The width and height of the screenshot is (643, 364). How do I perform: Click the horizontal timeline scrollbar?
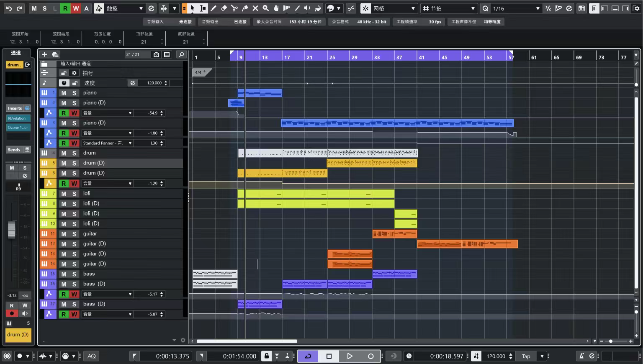(247, 341)
